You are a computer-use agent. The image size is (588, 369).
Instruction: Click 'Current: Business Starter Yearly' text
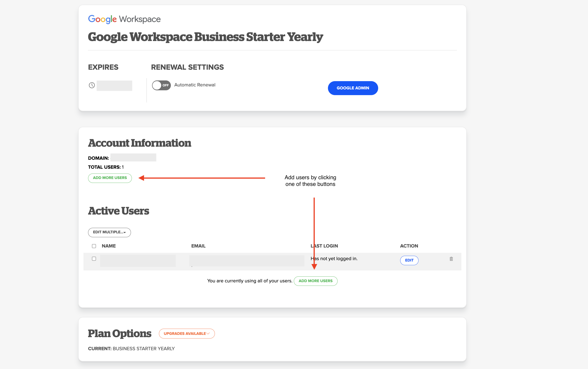point(131,349)
